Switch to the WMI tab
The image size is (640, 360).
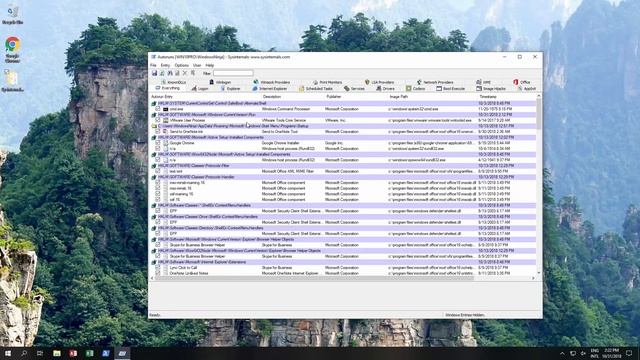(484, 82)
